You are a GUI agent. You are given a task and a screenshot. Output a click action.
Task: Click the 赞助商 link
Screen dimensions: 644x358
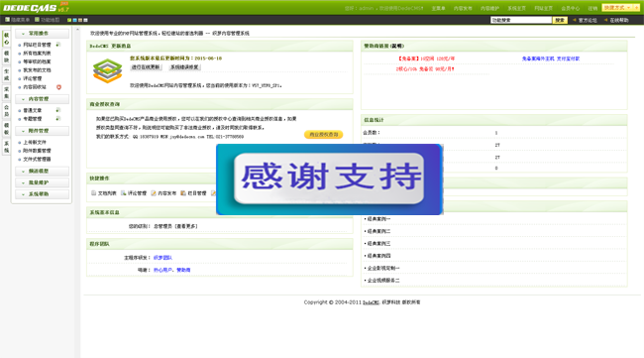(183, 270)
